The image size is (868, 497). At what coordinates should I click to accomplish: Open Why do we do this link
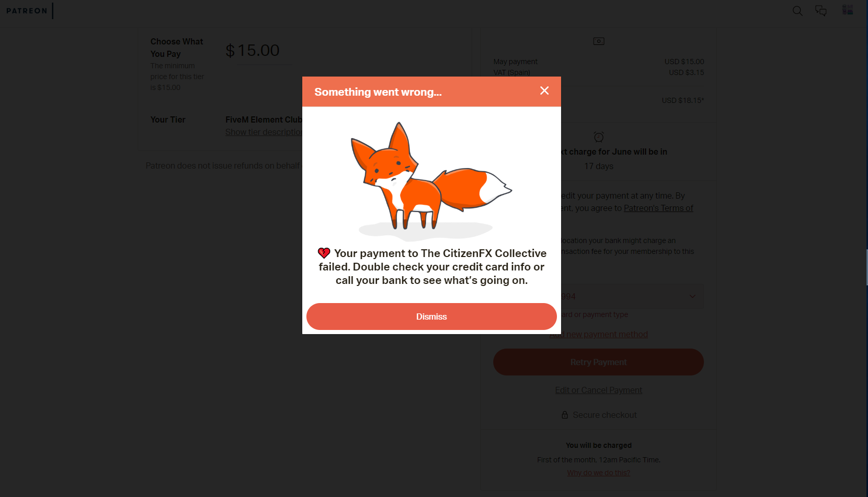click(598, 473)
